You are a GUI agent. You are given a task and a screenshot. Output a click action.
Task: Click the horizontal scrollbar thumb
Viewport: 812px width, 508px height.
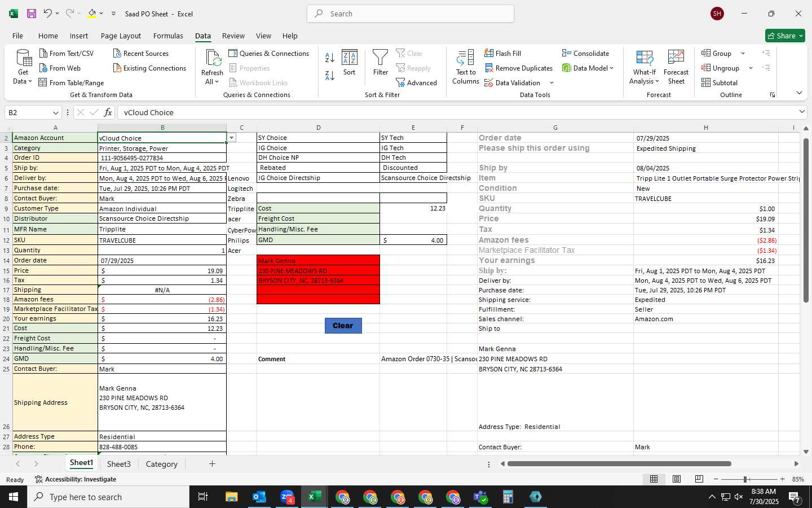pos(619,464)
